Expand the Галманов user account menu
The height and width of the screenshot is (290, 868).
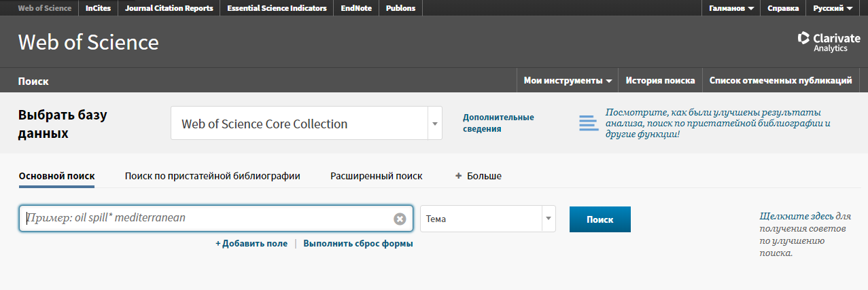[x=731, y=8]
